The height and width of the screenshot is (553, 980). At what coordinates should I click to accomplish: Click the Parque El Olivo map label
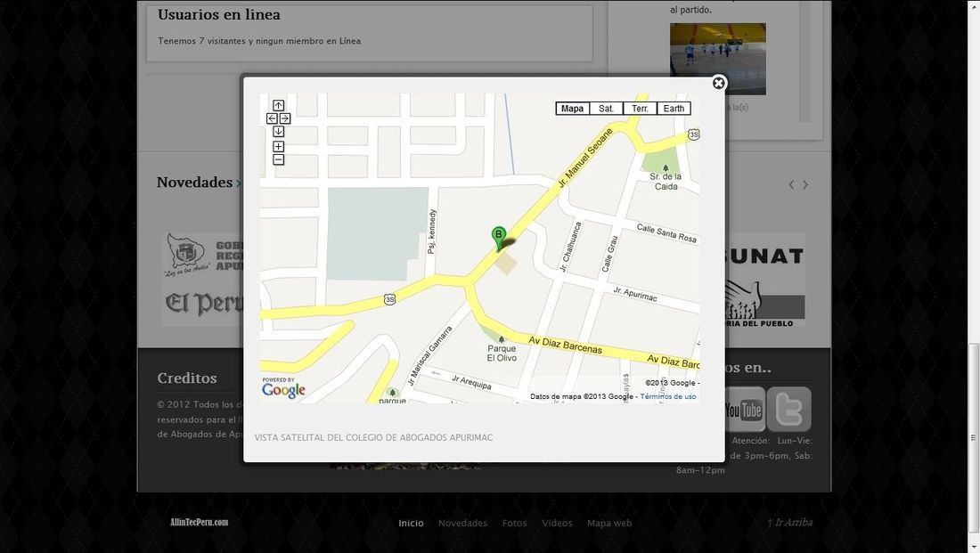click(502, 353)
